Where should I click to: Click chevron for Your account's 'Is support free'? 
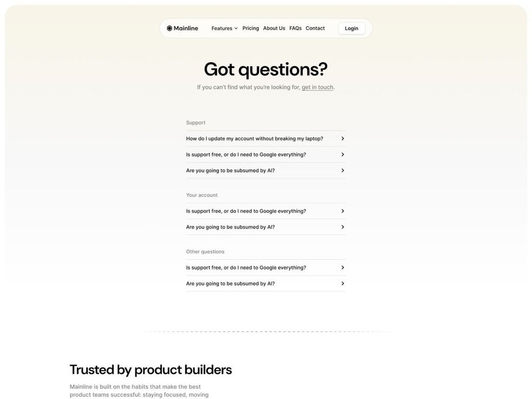click(x=343, y=211)
